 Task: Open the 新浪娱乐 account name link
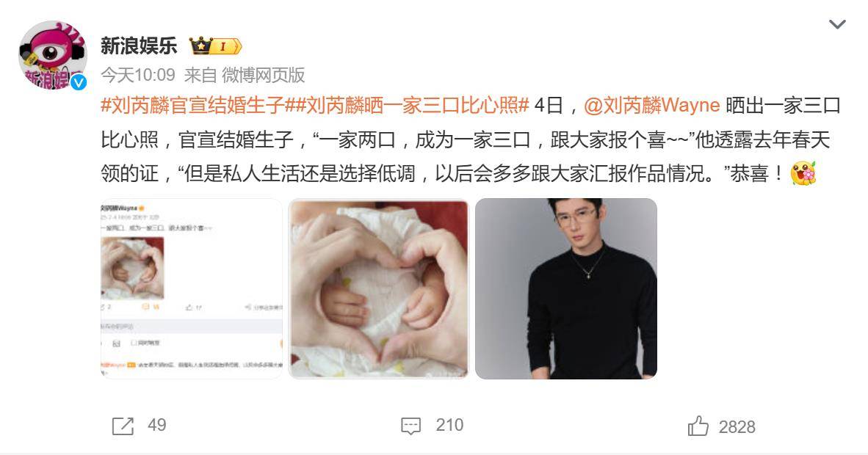coord(139,45)
